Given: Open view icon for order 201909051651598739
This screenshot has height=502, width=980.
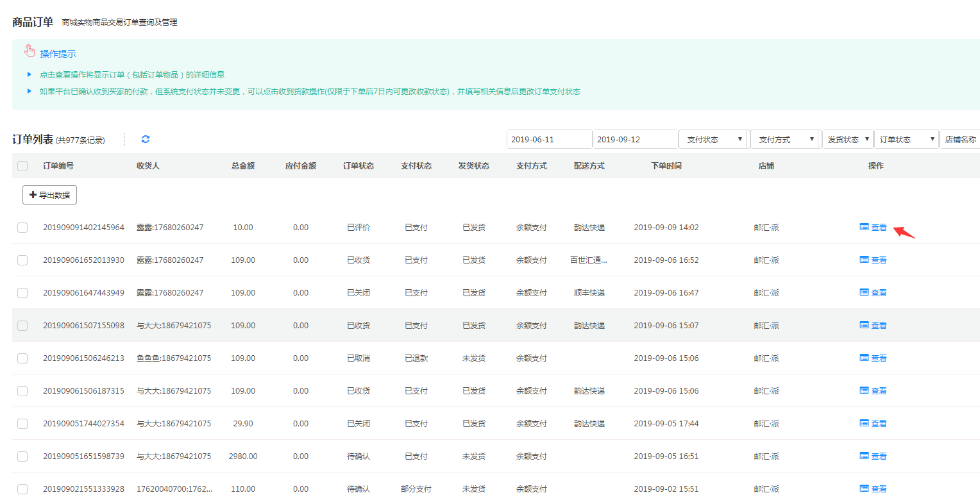Looking at the screenshot, I should [x=864, y=456].
